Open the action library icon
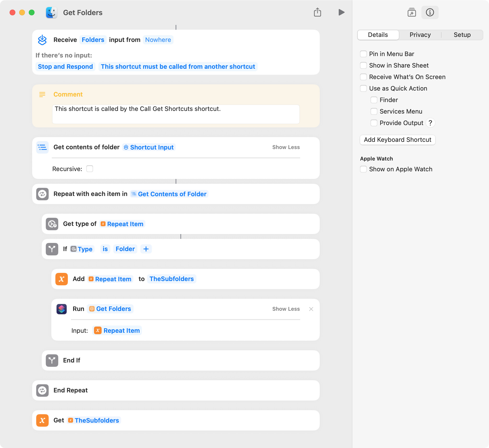The image size is (489, 448). click(412, 12)
